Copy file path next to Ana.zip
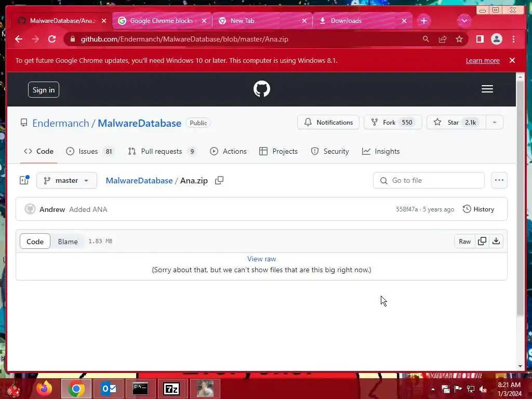This screenshot has height=399, width=532. coord(219,180)
